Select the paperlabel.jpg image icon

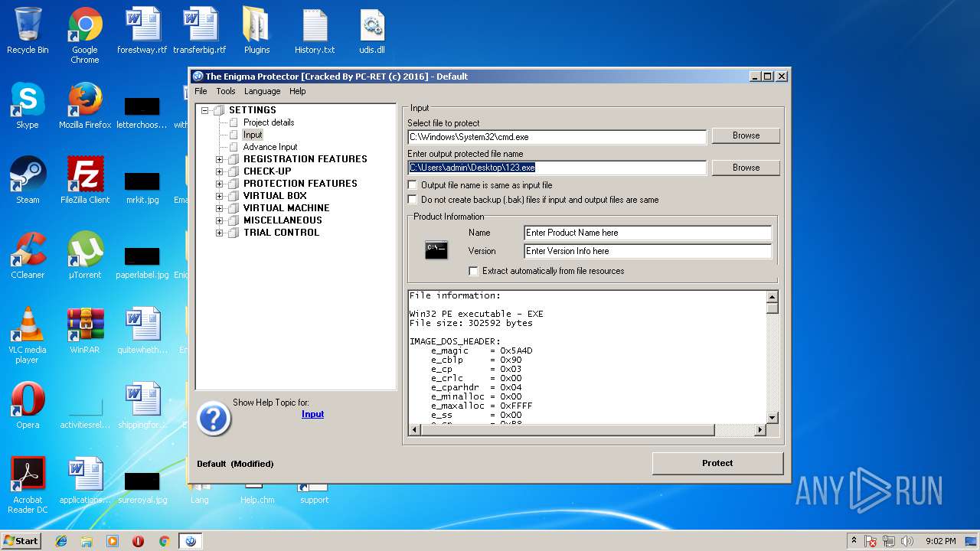click(x=142, y=262)
